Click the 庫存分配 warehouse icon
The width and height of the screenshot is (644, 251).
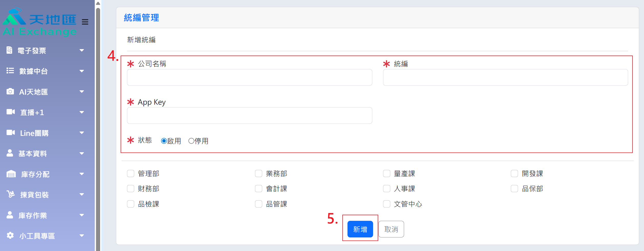[11, 174]
